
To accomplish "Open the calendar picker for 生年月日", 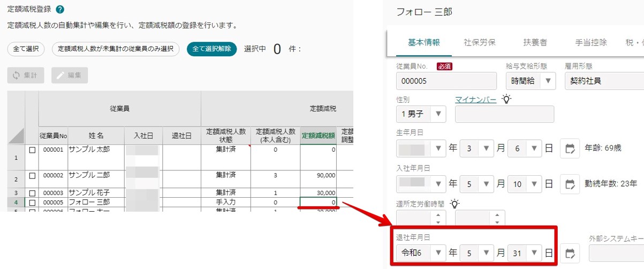I will [570, 148].
